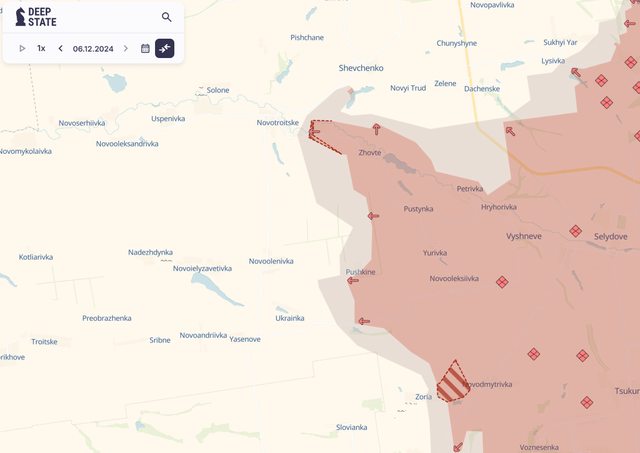Image resolution: width=640 pixels, height=453 pixels.
Task: Start timeline playback with play button
Action: (x=22, y=49)
